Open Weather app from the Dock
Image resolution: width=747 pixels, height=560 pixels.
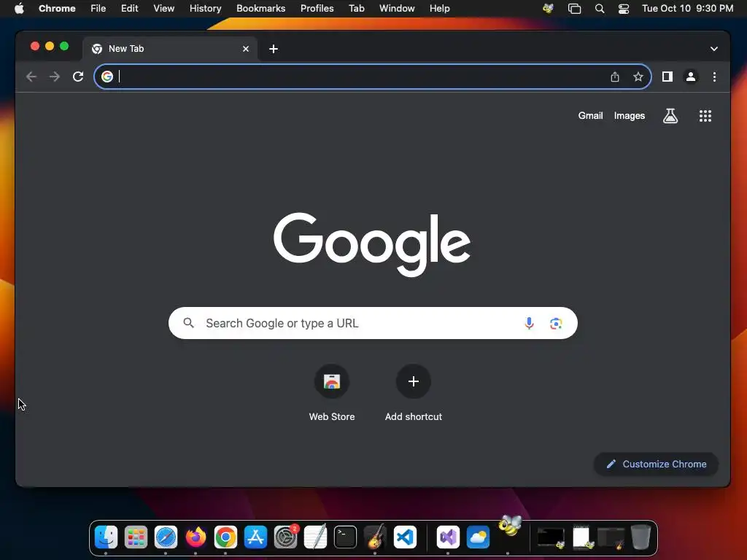pyautogui.click(x=478, y=537)
